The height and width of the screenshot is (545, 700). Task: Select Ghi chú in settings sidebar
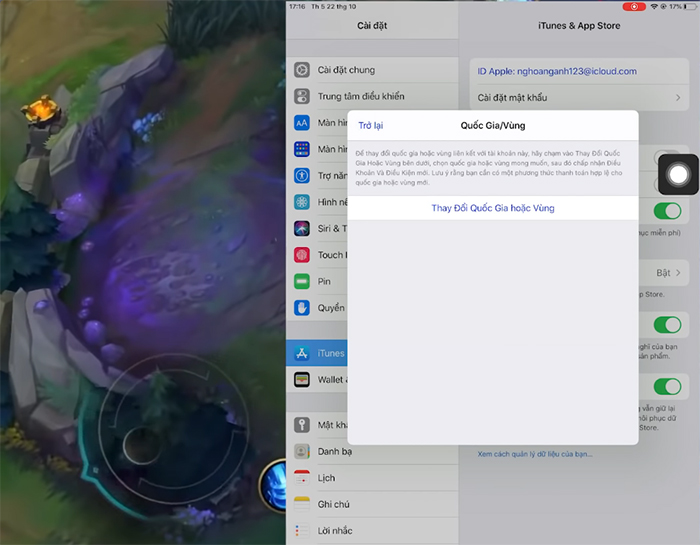pyautogui.click(x=372, y=504)
